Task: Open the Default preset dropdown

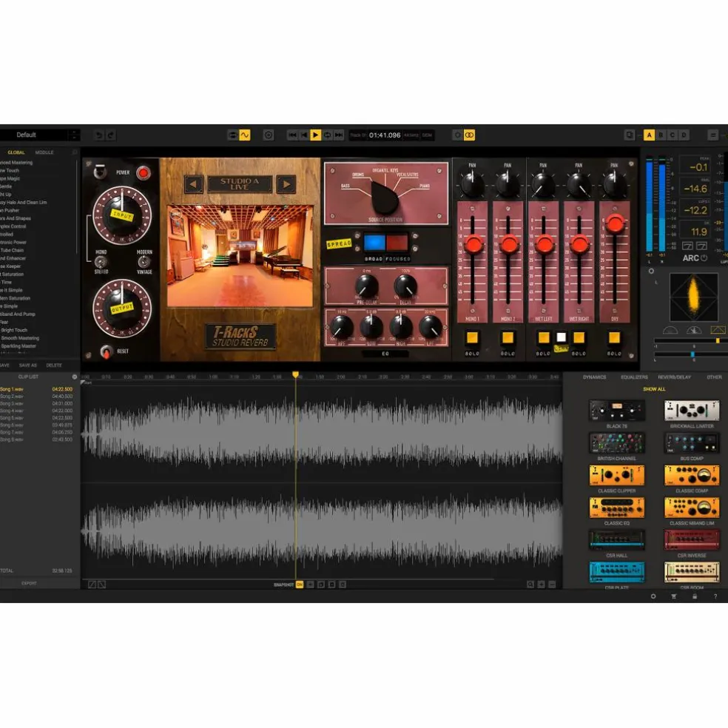Action: coord(40,135)
